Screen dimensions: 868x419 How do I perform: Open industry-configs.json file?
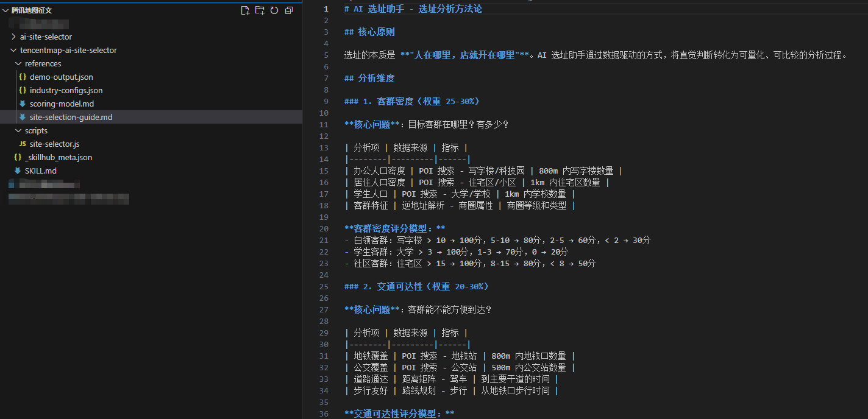(x=66, y=91)
